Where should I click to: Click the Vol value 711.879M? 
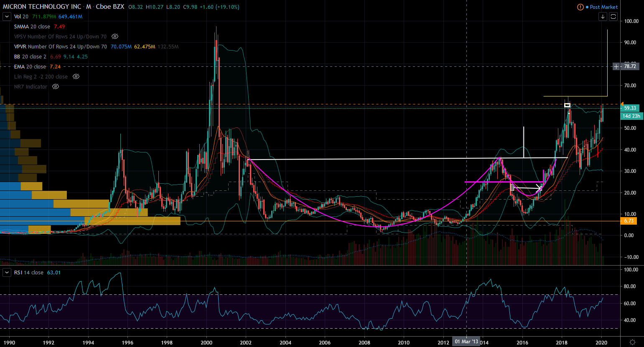(44, 17)
